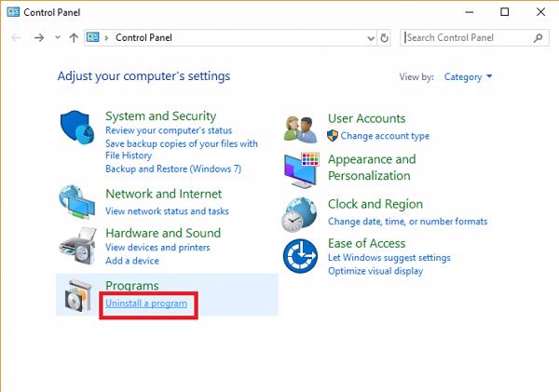
Task: Select Optimize visual display link
Action: point(375,271)
